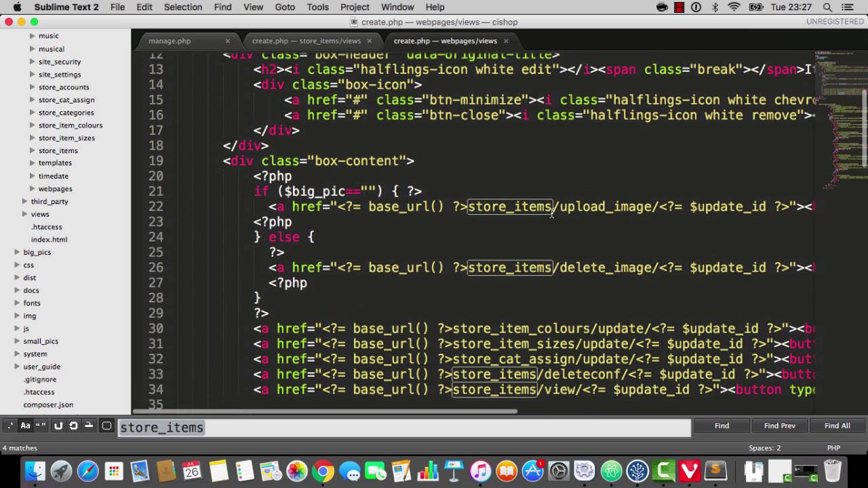
Task: Expand the store_accounts folder
Action: click(32, 87)
